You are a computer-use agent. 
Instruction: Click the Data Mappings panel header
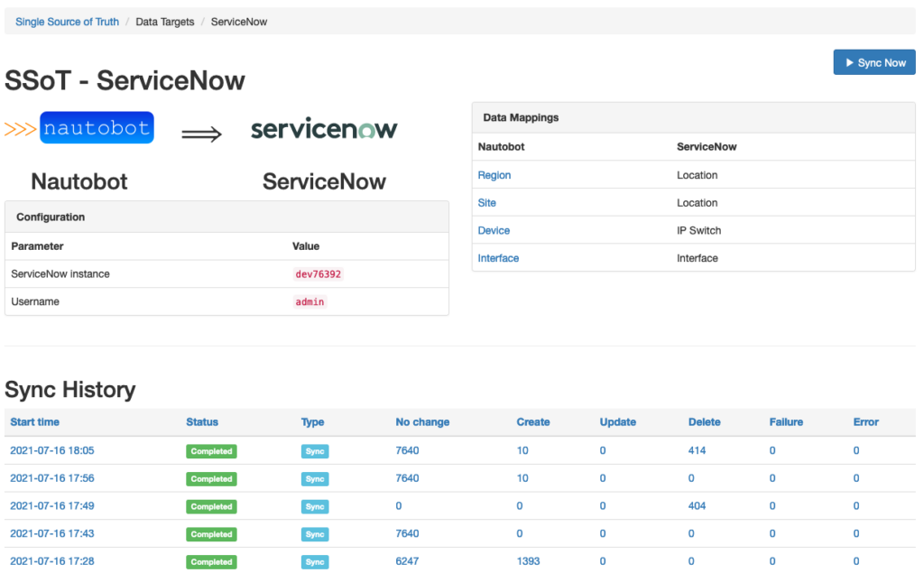pyautogui.click(x=694, y=117)
